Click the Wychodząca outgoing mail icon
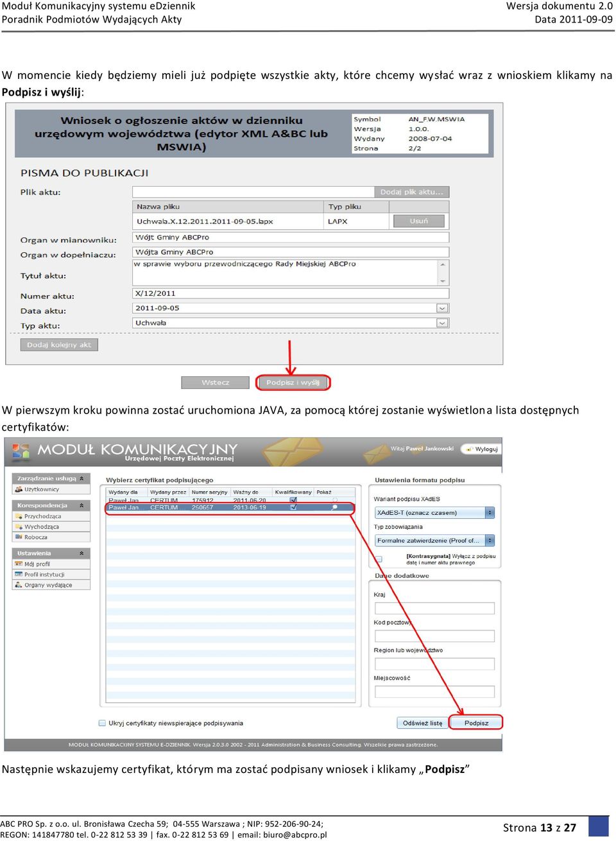The height and width of the screenshot is (841, 616). pyautogui.click(x=19, y=526)
